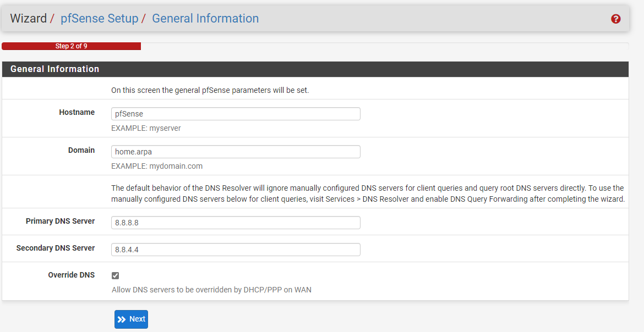Toggle the Override DNS checkbox
This screenshot has height=332, width=644.
[x=116, y=275]
